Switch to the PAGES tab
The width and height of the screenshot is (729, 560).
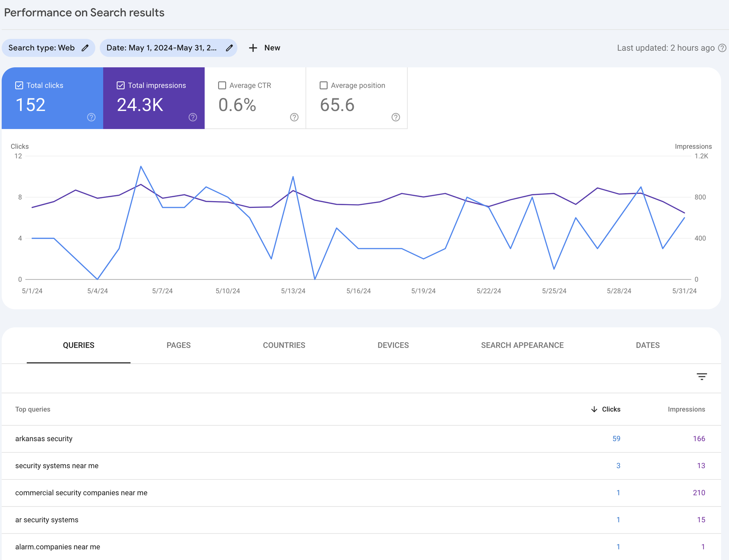click(178, 345)
